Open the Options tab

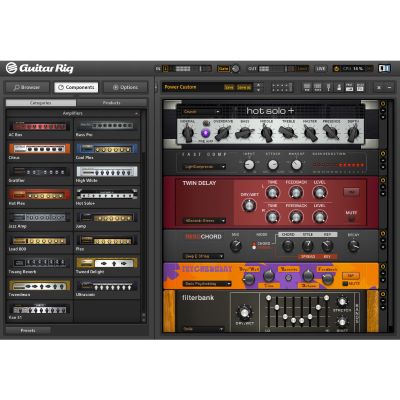pos(125,87)
